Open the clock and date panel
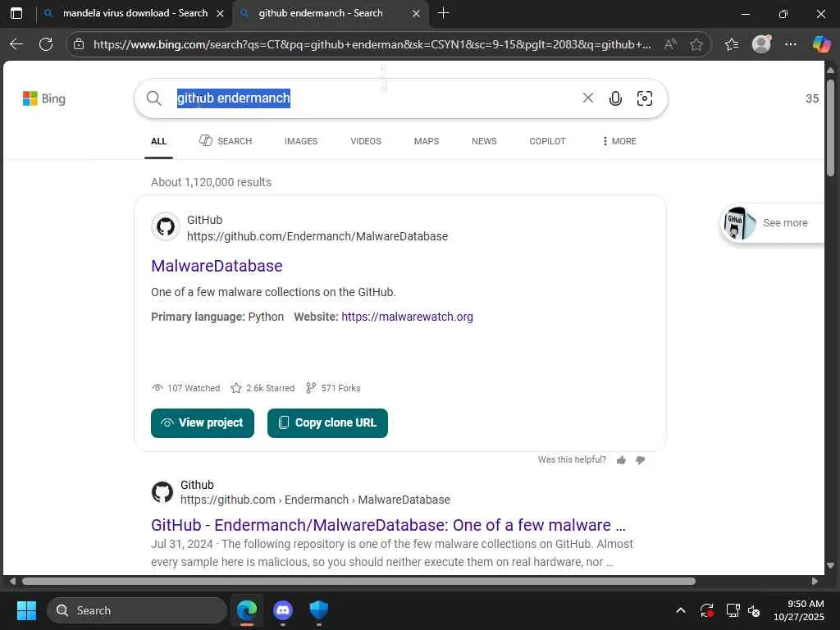Viewport: 840px width, 630px height. point(799,610)
